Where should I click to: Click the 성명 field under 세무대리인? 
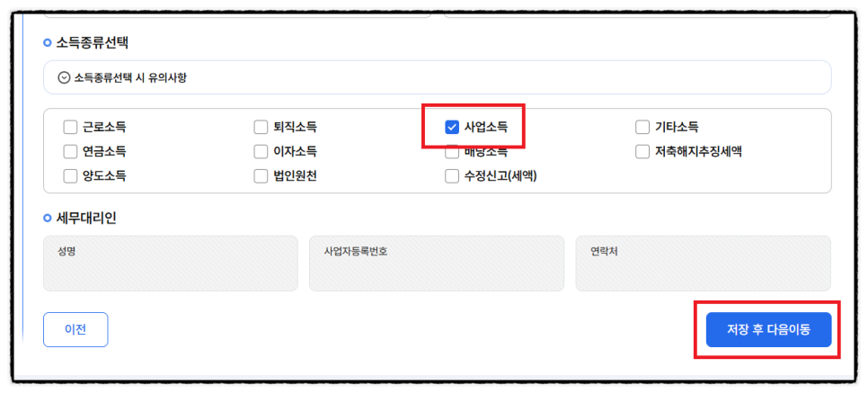pyautogui.click(x=171, y=264)
